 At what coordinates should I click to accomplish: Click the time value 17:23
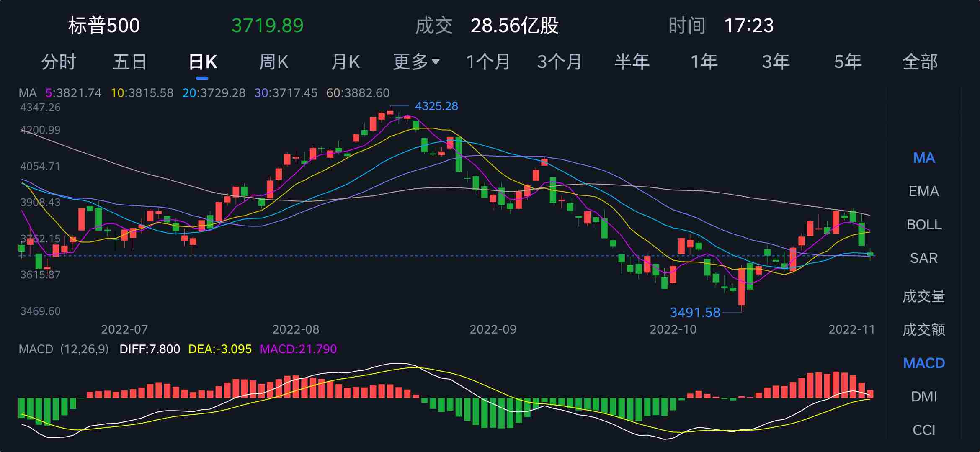coord(749,26)
